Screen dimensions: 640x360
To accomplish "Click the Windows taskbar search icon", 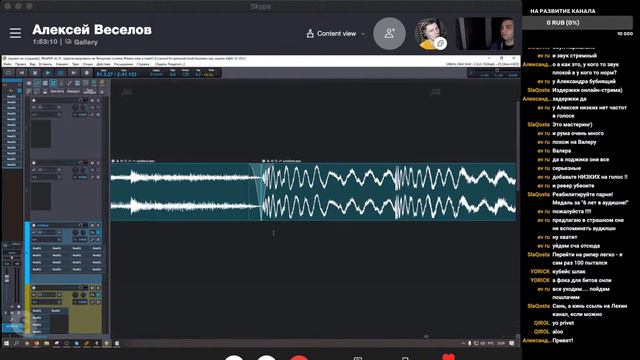I will pyautogui.click(x=16, y=344).
